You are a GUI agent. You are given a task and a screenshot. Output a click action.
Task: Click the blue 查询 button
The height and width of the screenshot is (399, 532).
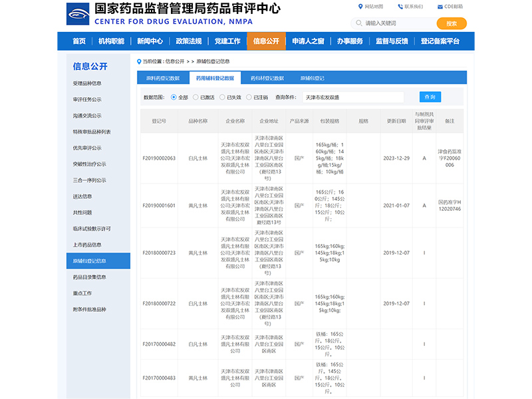pos(430,97)
